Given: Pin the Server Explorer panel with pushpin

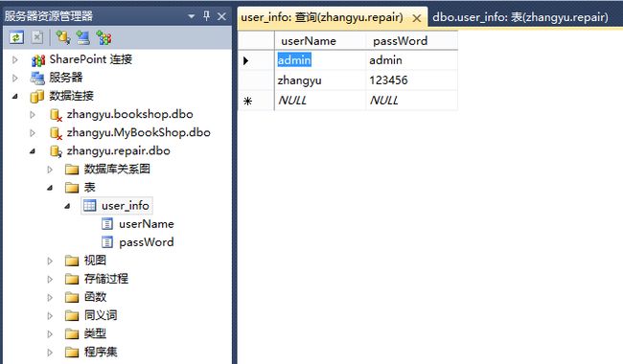Looking at the screenshot, I should [207, 16].
